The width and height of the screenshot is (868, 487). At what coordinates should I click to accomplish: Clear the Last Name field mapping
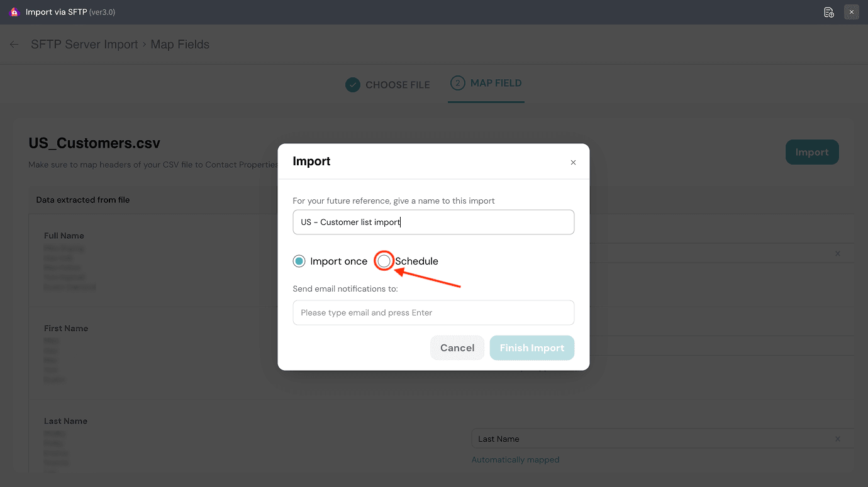(x=837, y=439)
